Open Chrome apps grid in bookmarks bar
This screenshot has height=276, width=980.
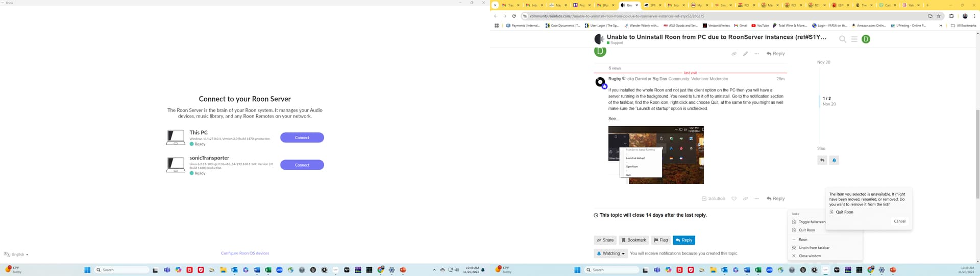click(x=497, y=25)
